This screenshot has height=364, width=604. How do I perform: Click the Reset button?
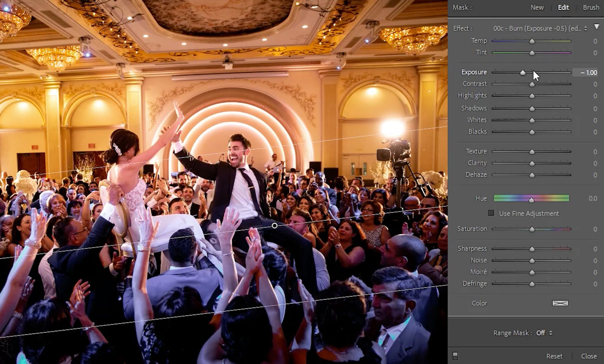point(555,356)
